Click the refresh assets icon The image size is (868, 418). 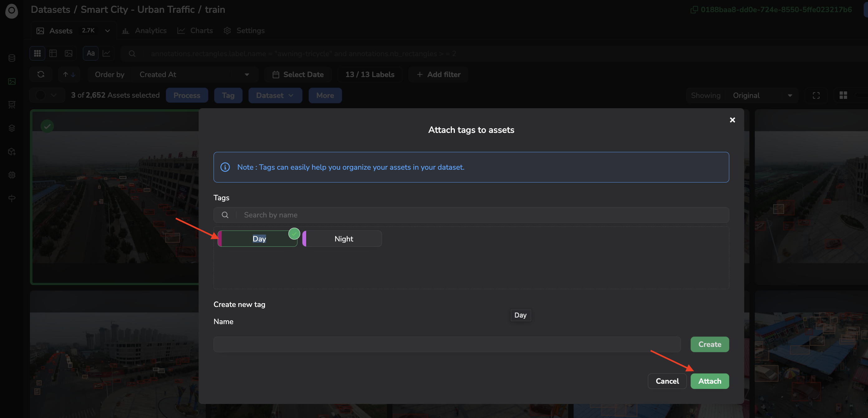pyautogui.click(x=41, y=75)
